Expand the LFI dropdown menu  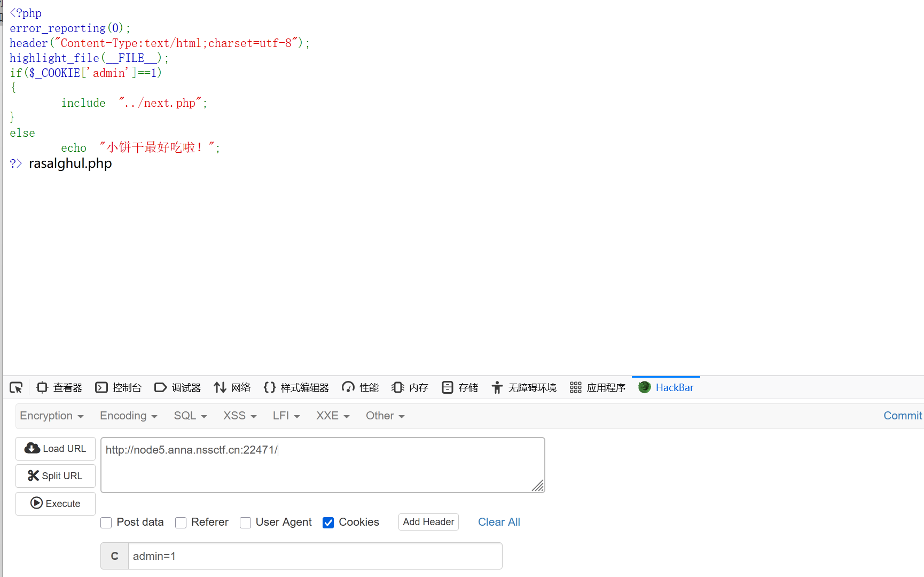[286, 416]
